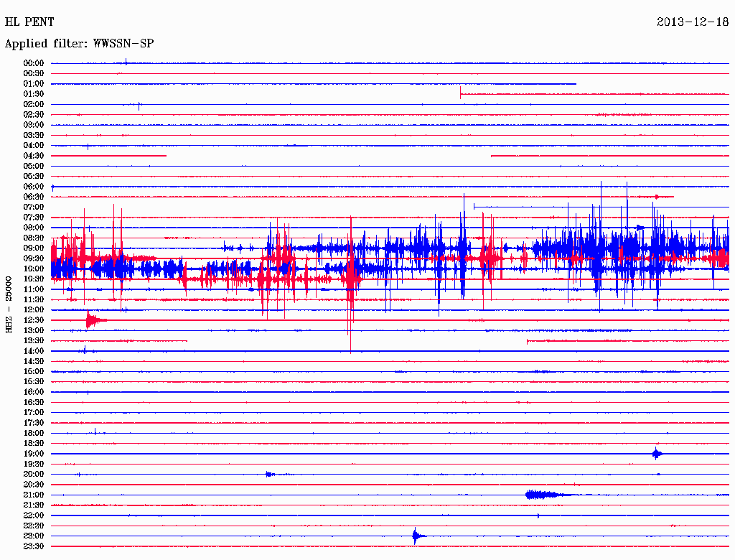Click the 04:30 time label
735x560 pixels.
pyautogui.click(x=34, y=157)
